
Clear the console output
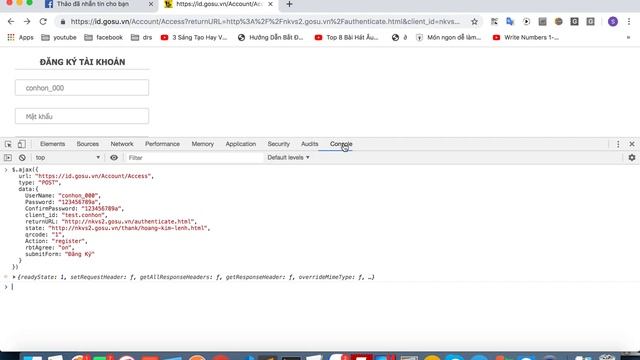click(22, 158)
